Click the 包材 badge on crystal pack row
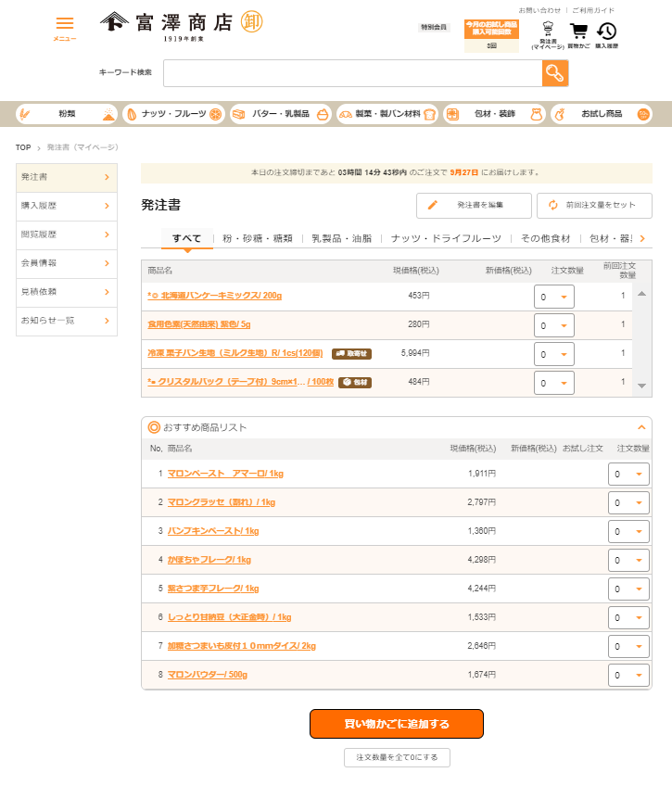This screenshot has height=798, width=672. [x=355, y=382]
